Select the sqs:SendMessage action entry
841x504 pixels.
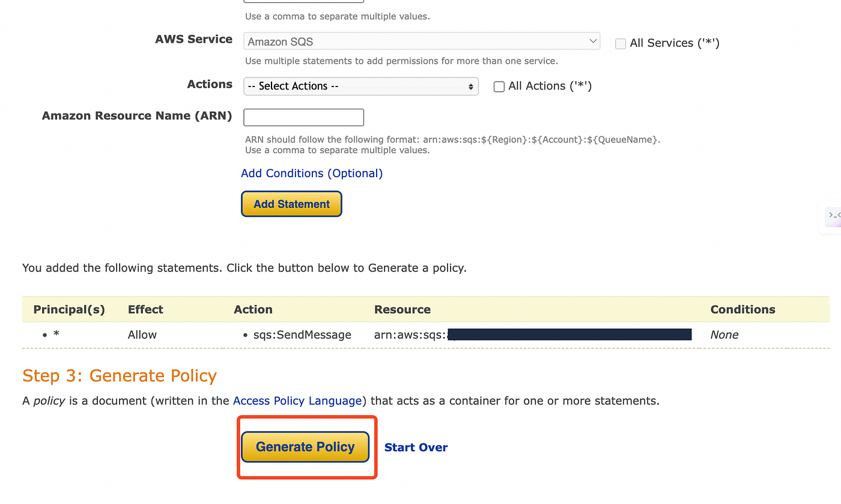[302, 335]
